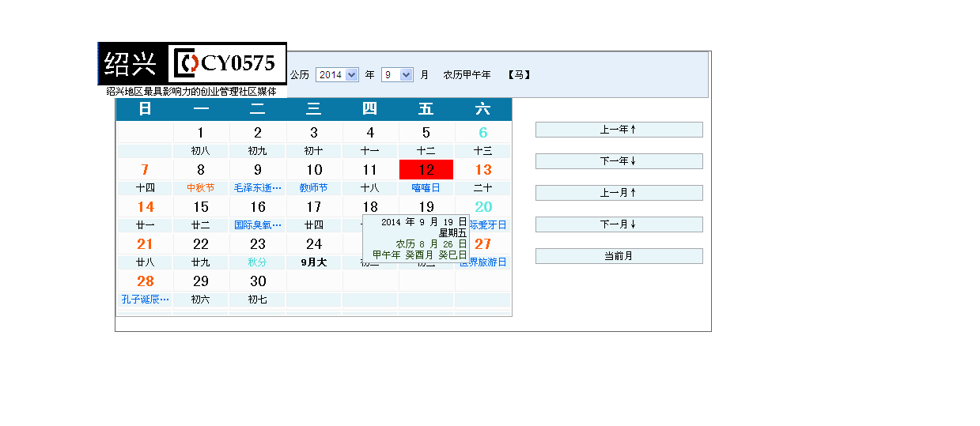The width and height of the screenshot is (980, 426).
Task: Click the 国际臭氧… day label
Action: (x=258, y=225)
